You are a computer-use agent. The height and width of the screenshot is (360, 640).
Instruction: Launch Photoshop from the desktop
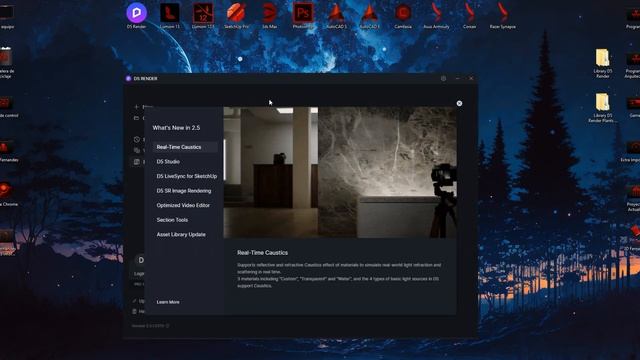click(x=303, y=15)
